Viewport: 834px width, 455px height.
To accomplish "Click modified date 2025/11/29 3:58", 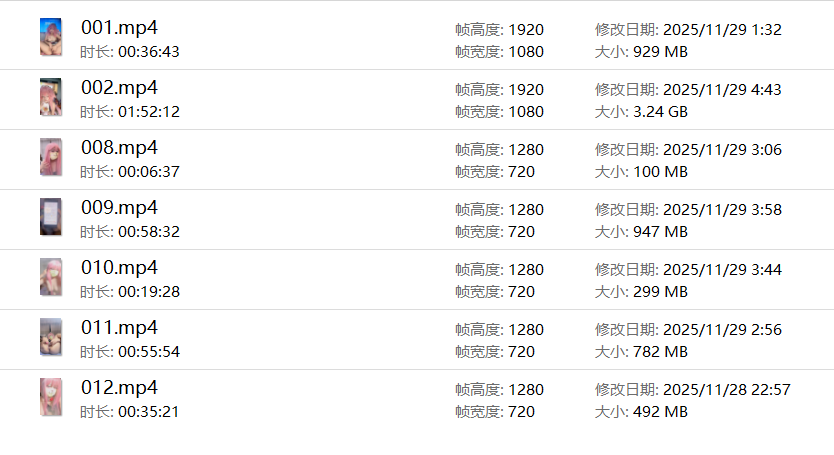I will (722, 210).
